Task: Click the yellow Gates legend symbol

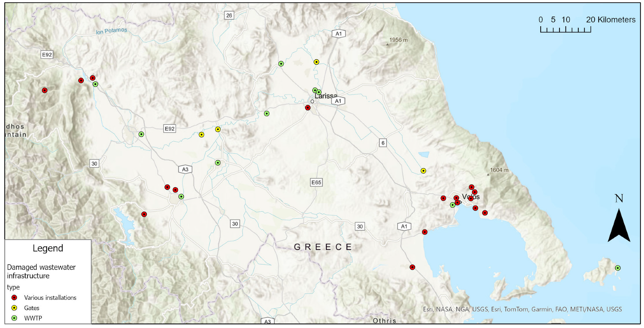Action: point(14,308)
